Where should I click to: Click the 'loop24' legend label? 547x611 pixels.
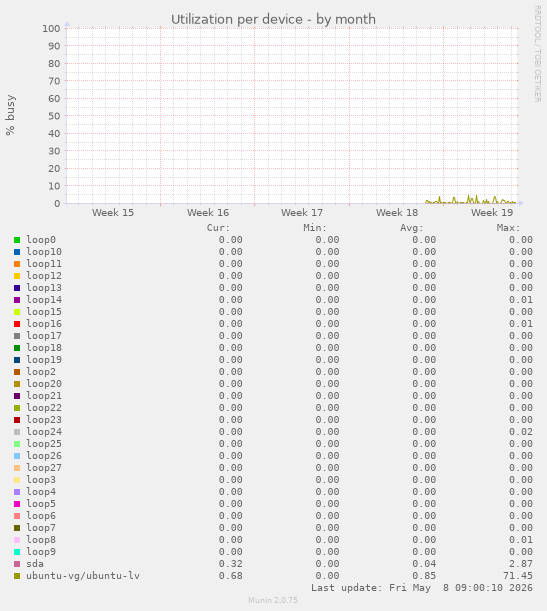pyautogui.click(x=44, y=432)
